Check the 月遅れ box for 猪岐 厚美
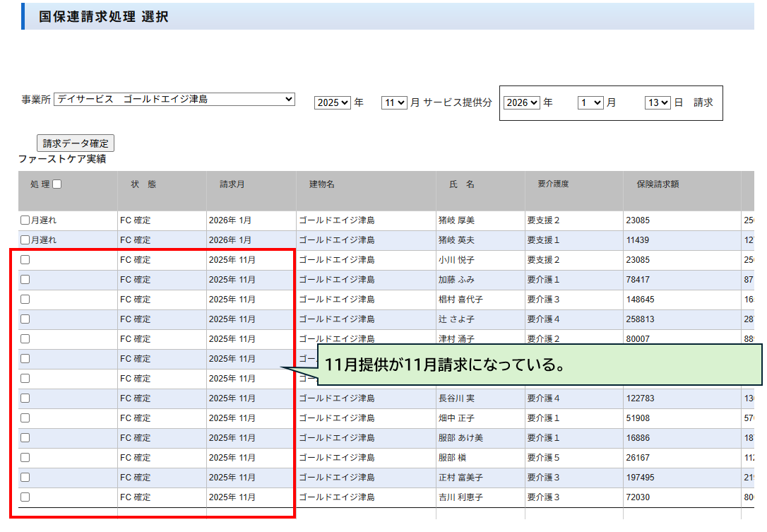The width and height of the screenshot is (767, 532). click(25, 220)
